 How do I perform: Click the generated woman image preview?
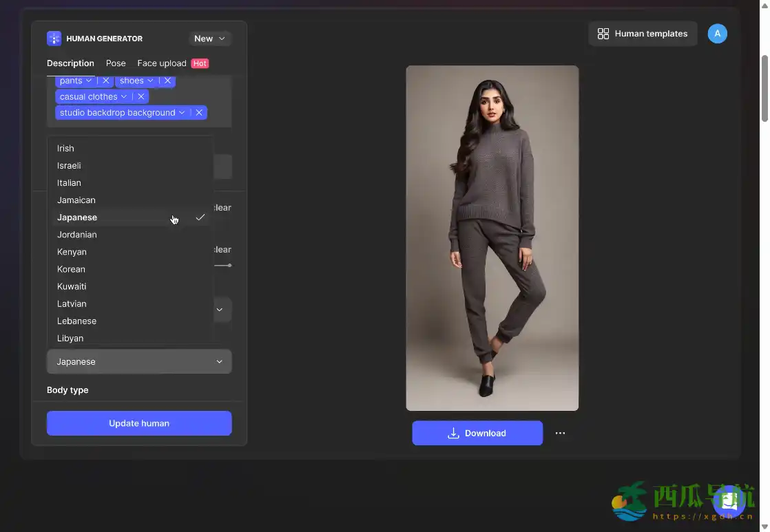tap(492, 238)
